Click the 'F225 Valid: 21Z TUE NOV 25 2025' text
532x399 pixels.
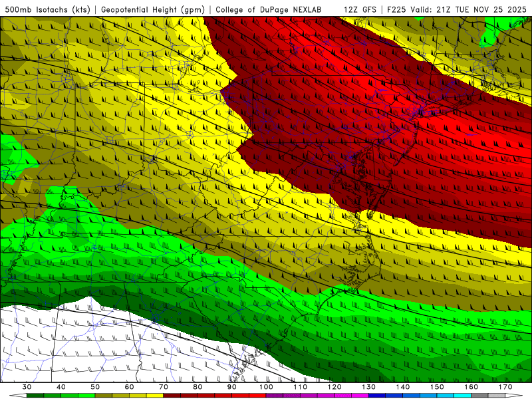coord(458,9)
